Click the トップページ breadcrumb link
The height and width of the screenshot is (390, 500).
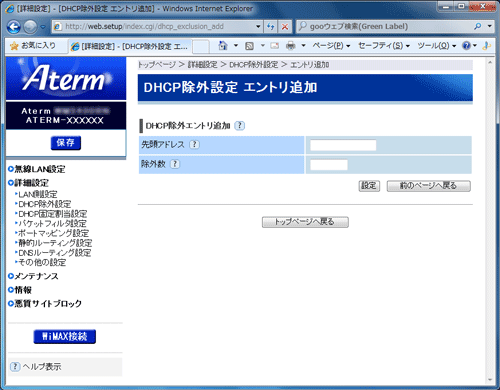(x=157, y=65)
